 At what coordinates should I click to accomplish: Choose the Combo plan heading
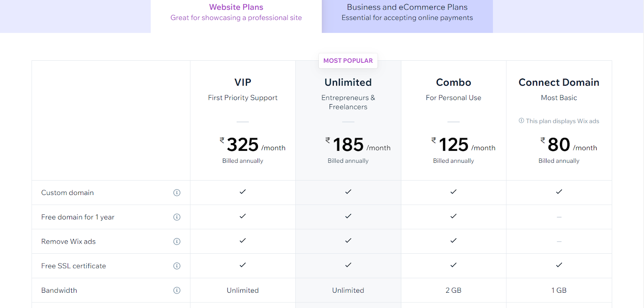454,82
